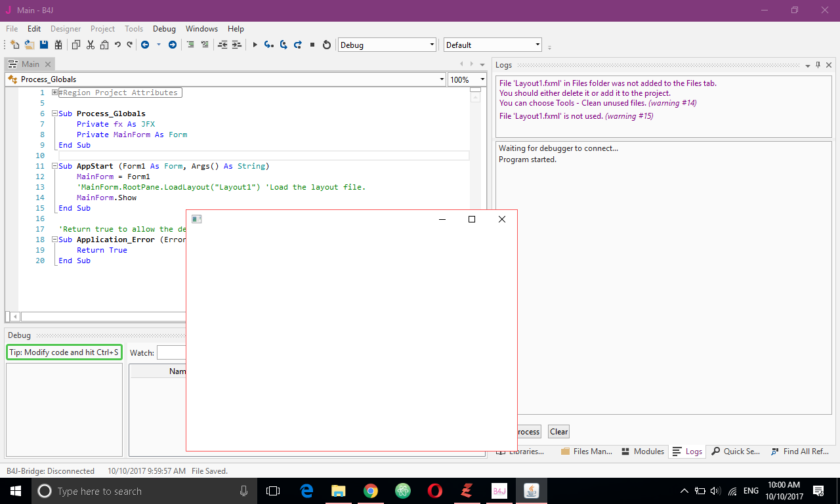Click the Clear logs button
This screenshot has width=840, height=504.
(558, 431)
